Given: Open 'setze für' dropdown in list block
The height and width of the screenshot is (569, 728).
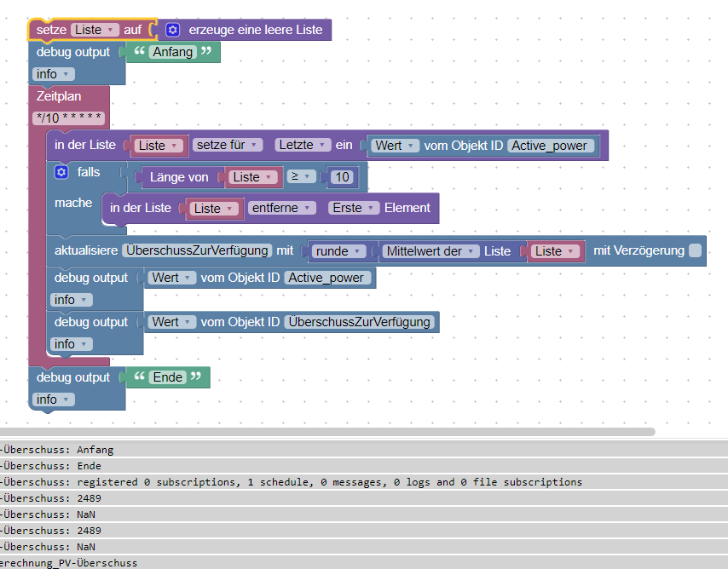Looking at the screenshot, I should pos(228,145).
